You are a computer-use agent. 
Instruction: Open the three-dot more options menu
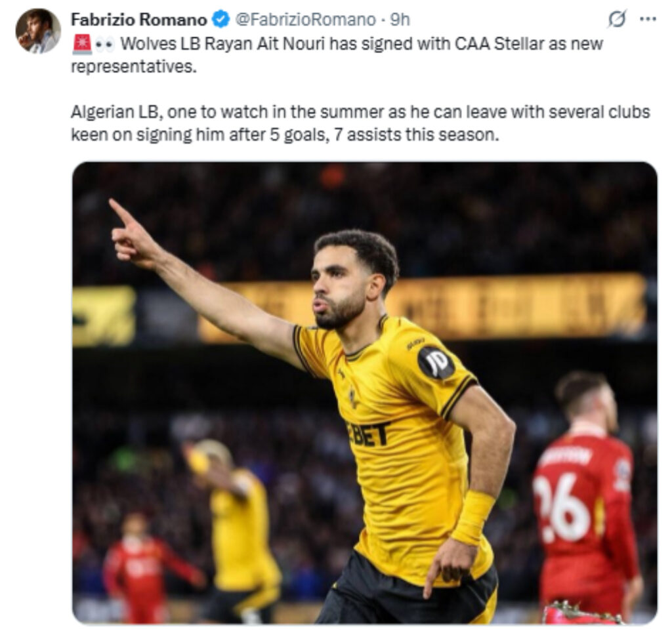click(x=648, y=19)
